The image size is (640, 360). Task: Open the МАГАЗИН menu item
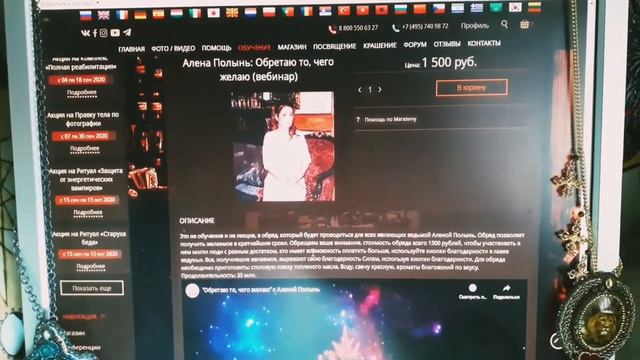[292, 47]
